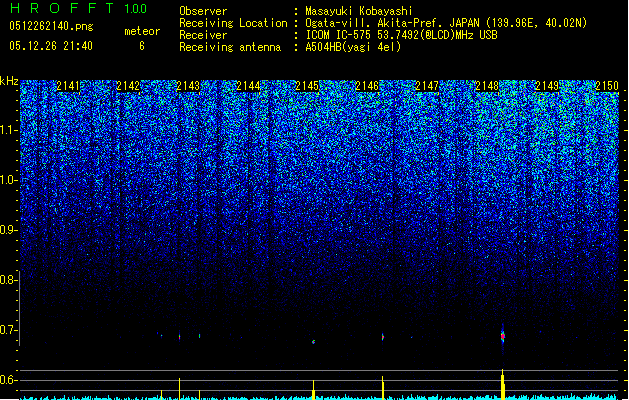Click the 2150 time marker

pyautogui.click(x=607, y=86)
